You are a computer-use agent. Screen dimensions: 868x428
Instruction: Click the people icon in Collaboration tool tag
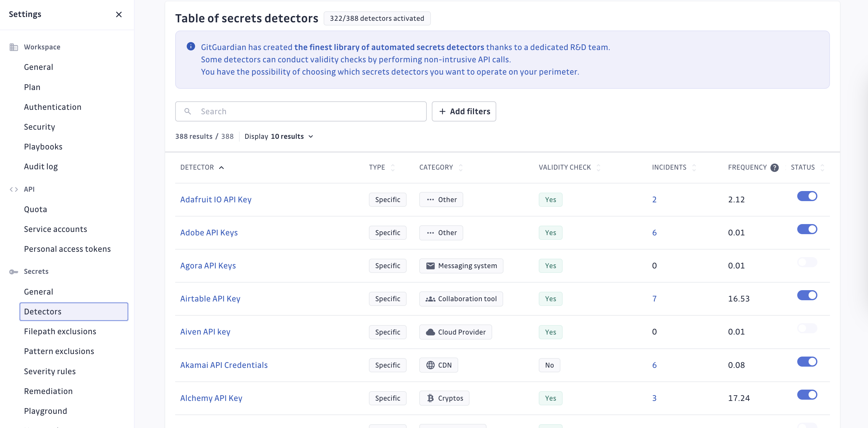coord(430,299)
